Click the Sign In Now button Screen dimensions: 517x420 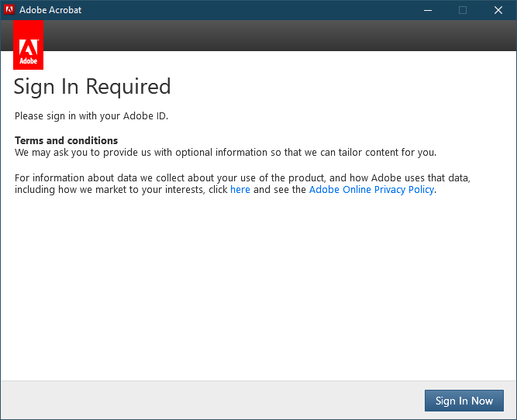(464, 401)
